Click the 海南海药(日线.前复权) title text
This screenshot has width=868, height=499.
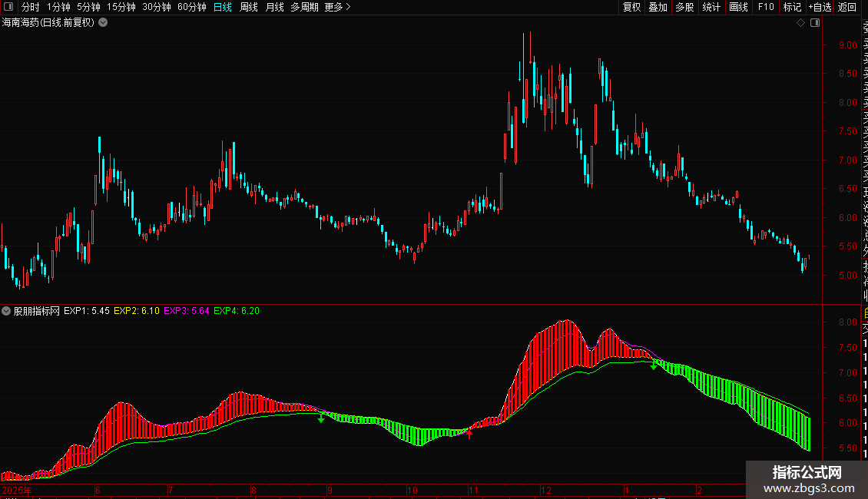pos(48,23)
